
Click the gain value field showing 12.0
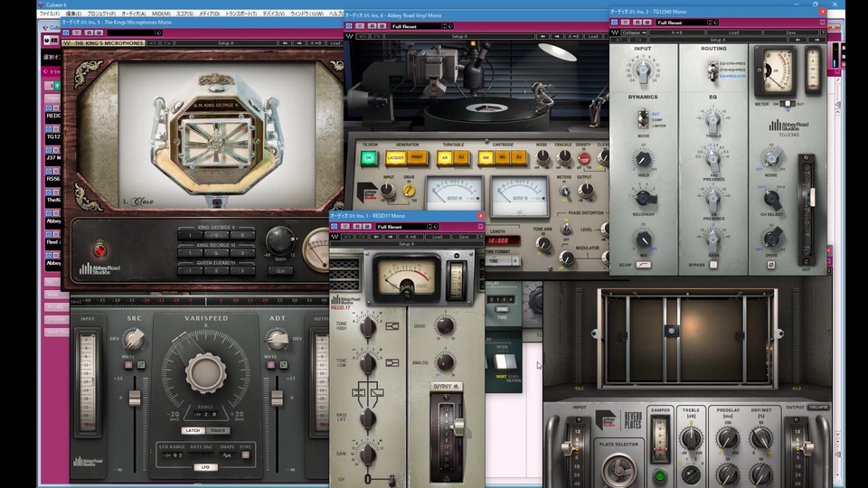[280, 271]
